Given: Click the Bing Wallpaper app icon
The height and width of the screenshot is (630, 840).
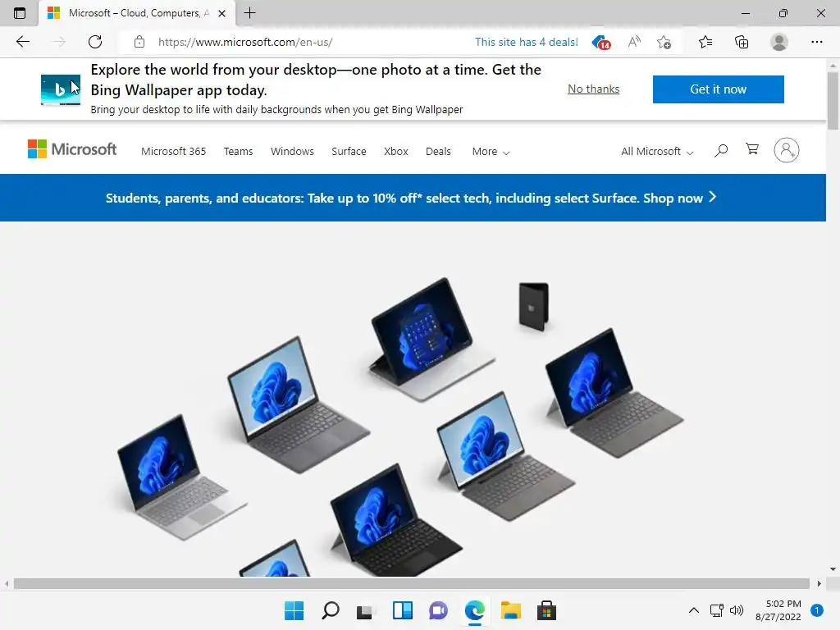Looking at the screenshot, I should coord(61,89).
